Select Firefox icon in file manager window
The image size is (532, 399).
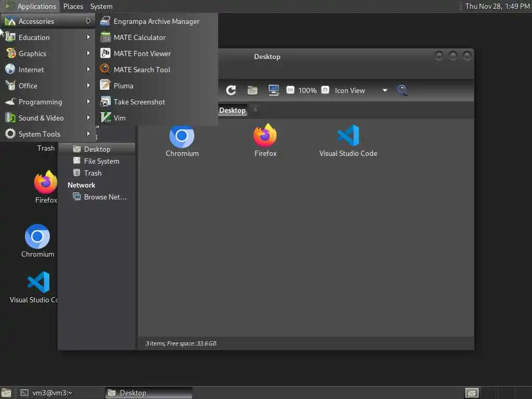pos(265,140)
